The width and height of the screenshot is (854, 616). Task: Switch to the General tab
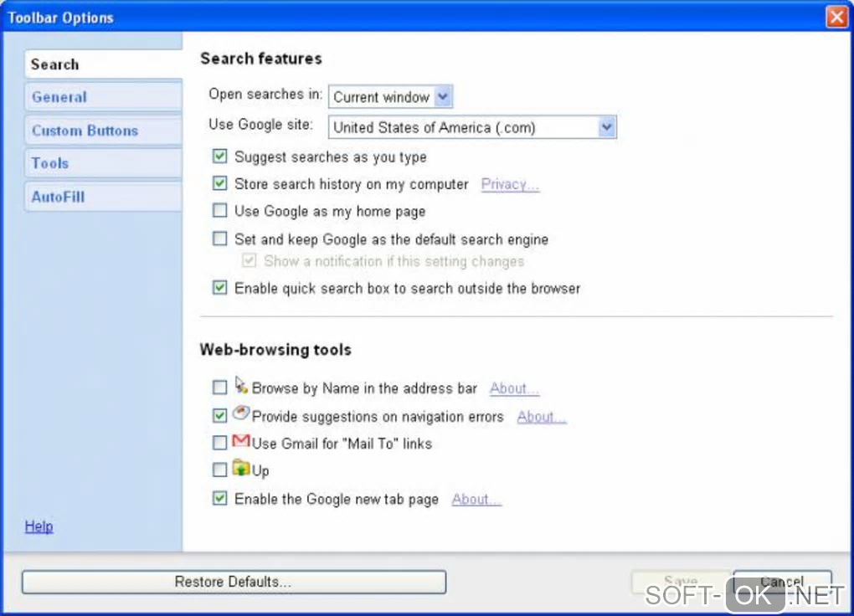point(104,97)
